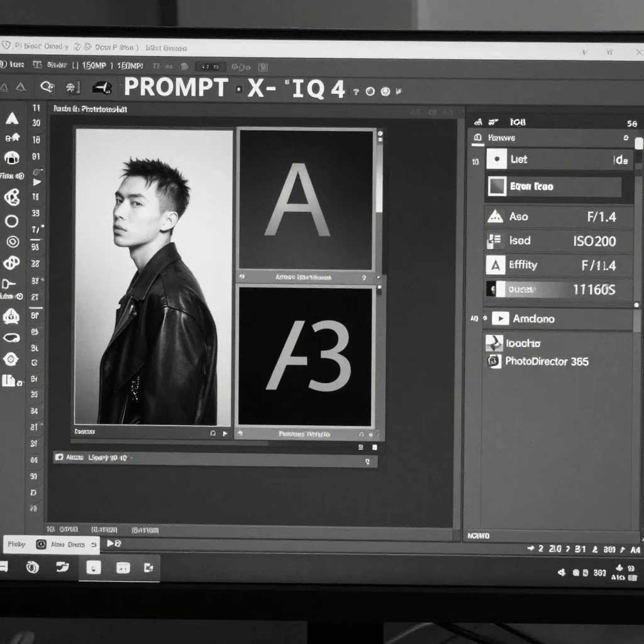The height and width of the screenshot is (644, 644).
Task: Toggle the first round dot right of IQ 4
Action: [370, 92]
